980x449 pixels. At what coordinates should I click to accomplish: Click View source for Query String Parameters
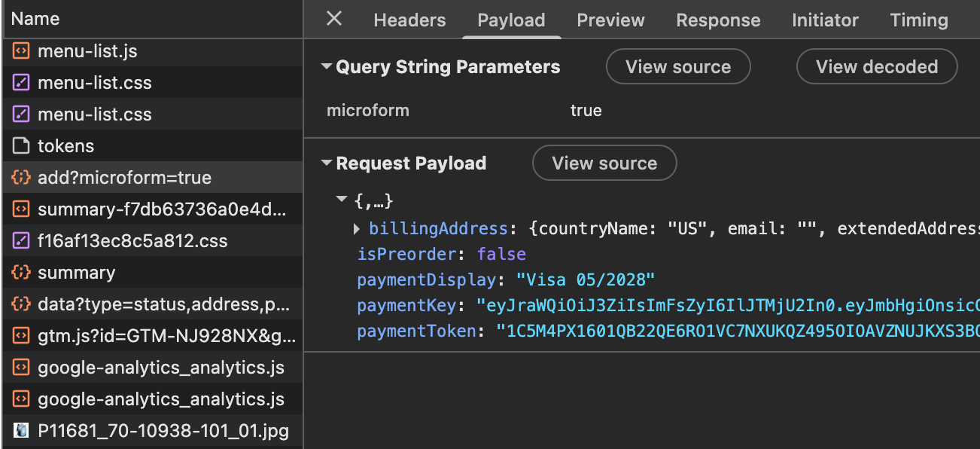point(678,66)
